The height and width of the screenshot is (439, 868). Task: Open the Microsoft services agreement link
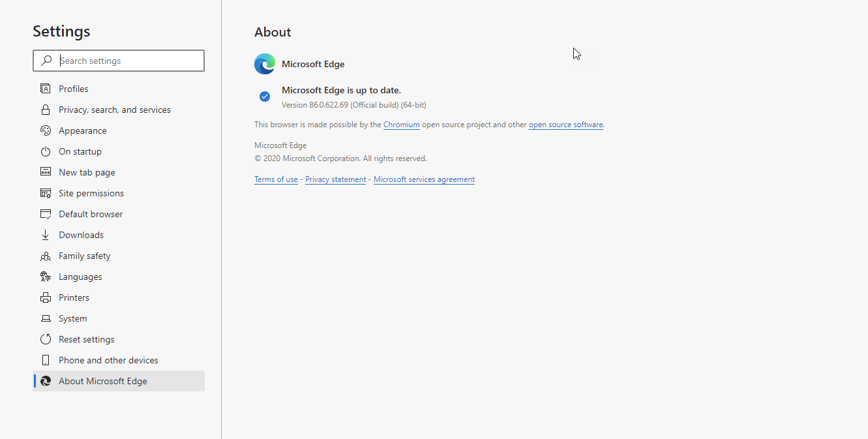(425, 179)
